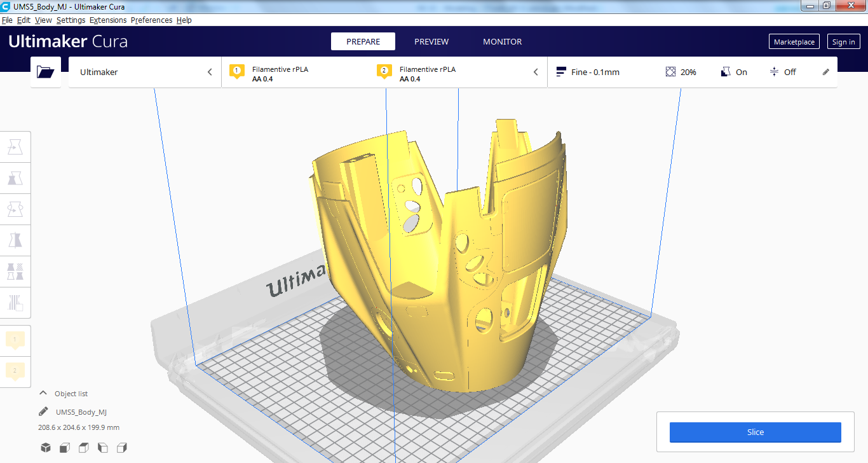Switch to 3D view cube icon
This screenshot has width=868, height=463.
[x=46, y=448]
